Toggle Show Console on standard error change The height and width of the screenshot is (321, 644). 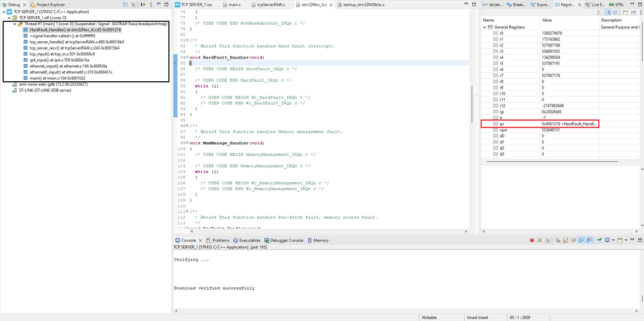[x=589, y=240]
